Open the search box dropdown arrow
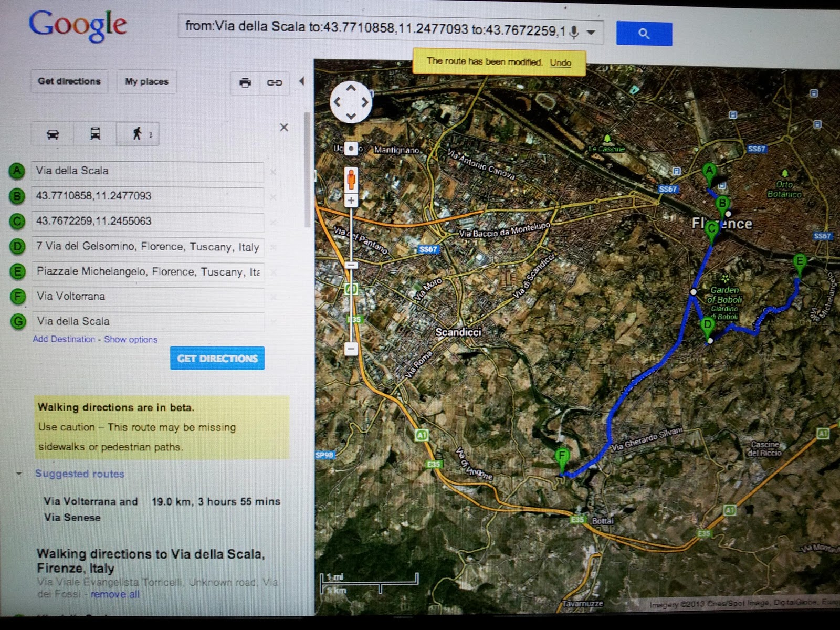The image size is (840, 630). pos(591,33)
